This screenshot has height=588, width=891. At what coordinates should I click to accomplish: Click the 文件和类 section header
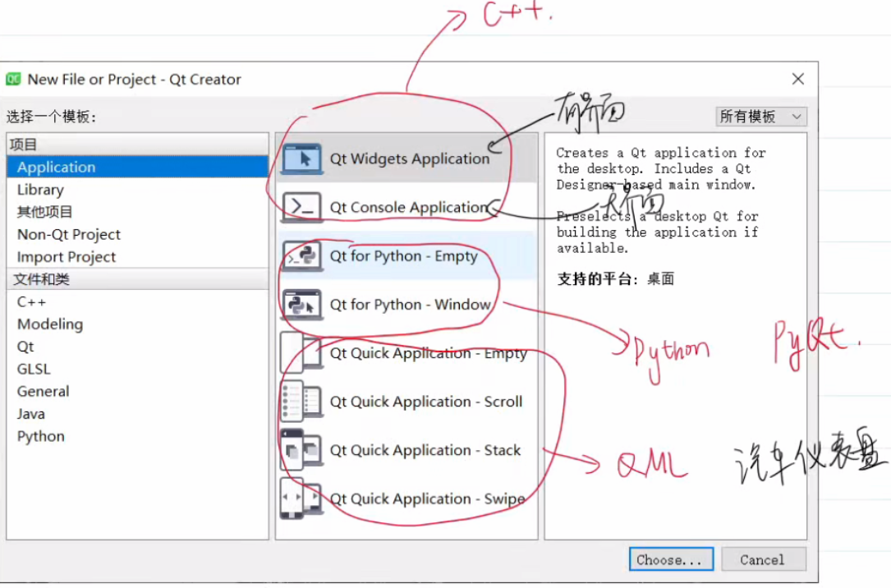(137, 279)
